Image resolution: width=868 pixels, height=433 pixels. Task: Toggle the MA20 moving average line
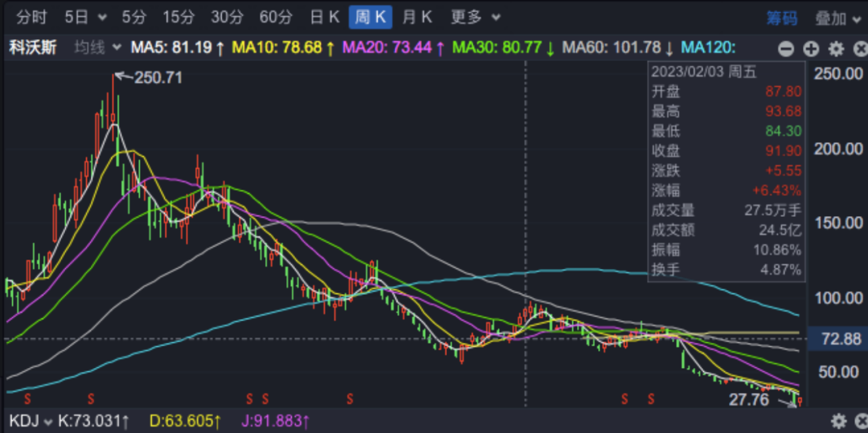[x=393, y=48]
